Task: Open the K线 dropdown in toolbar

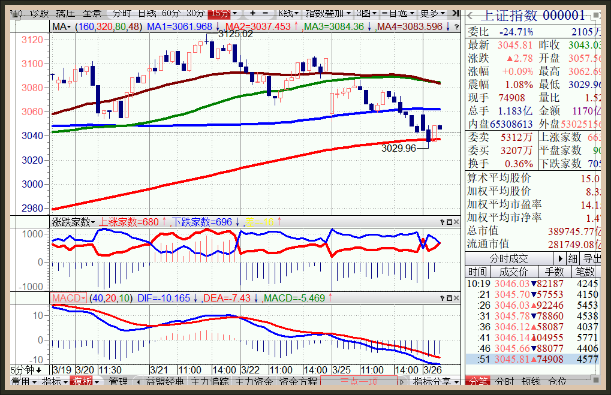Action: click(288, 13)
